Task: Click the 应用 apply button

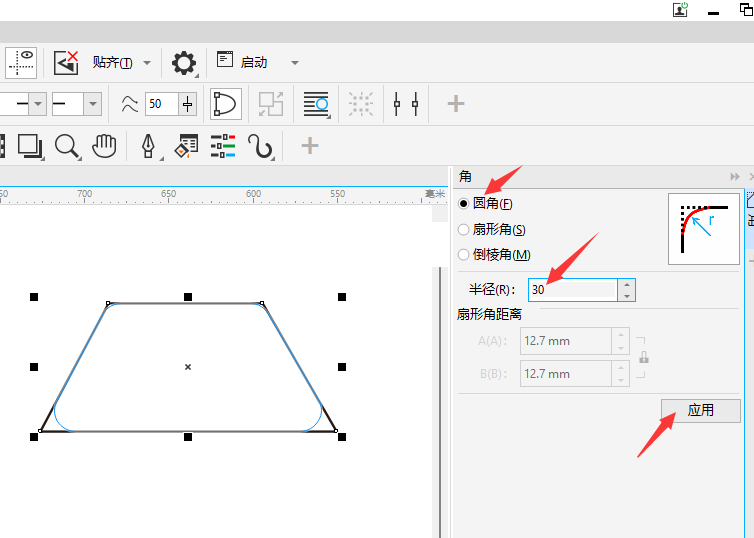Action: [x=700, y=411]
